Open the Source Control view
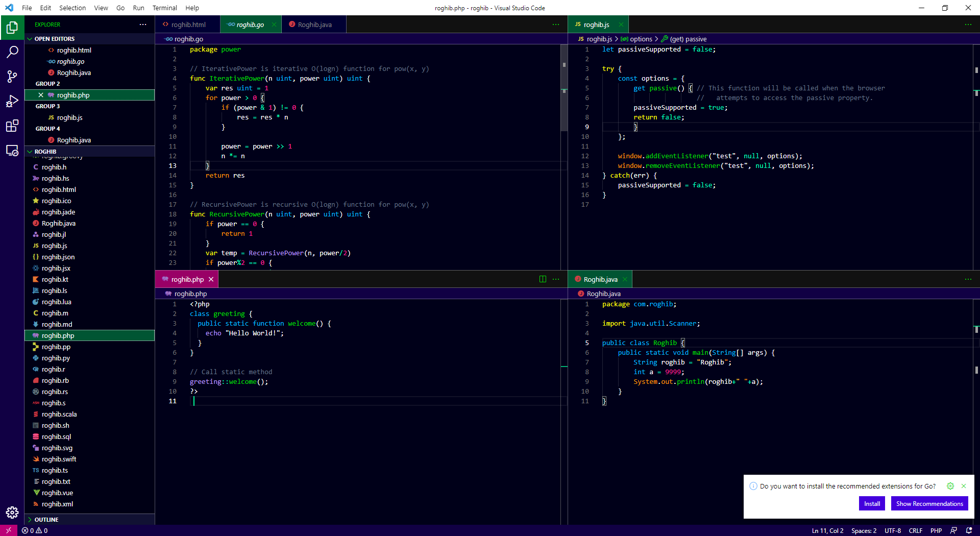Viewport: 980px width, 536px height. coord(12,77)
